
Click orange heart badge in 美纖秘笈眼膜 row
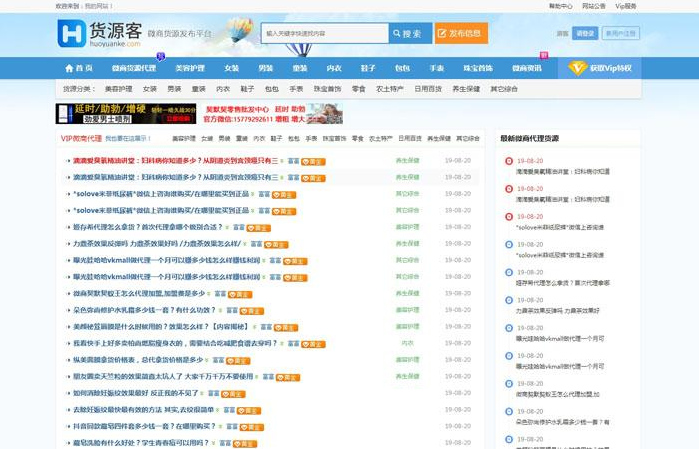click(x=286, y=327)
